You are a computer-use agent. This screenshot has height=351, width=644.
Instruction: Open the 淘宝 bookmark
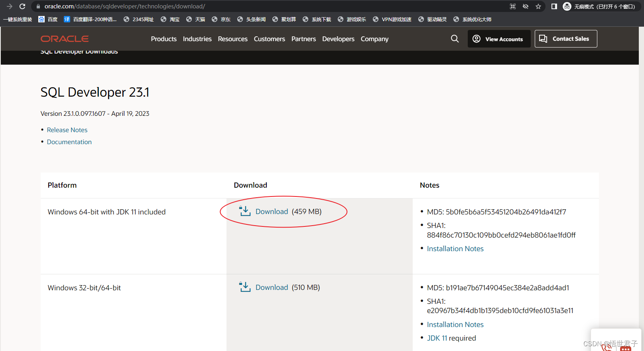tap(170, 19)
